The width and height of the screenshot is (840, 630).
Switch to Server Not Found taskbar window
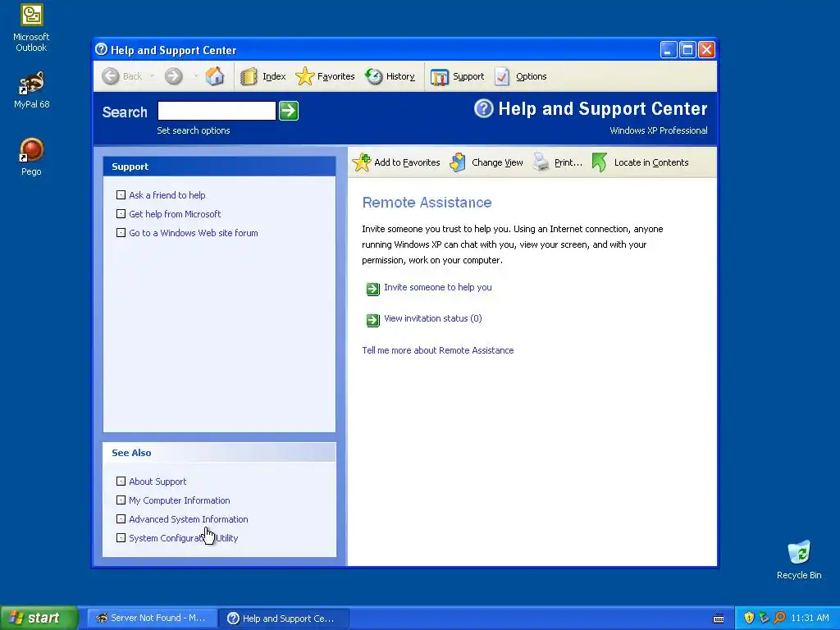[152, 619]
